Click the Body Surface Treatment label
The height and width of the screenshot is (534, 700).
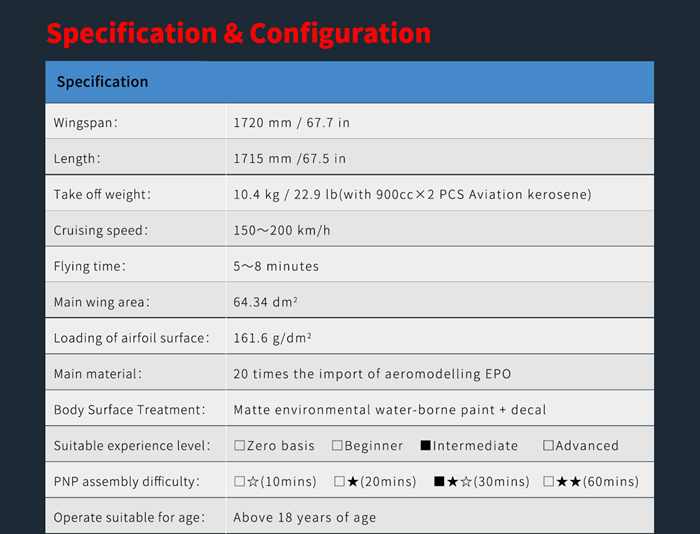tap(129, 410)
